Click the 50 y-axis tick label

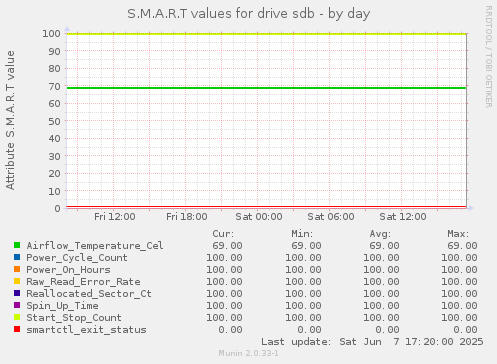click(x=54, y=121)
